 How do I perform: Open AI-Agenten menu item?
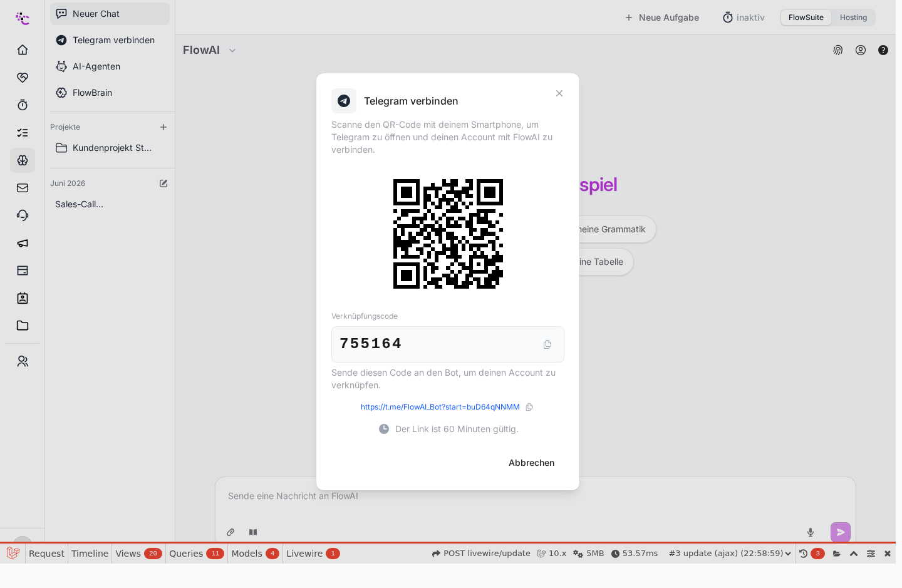click(110, 66)
